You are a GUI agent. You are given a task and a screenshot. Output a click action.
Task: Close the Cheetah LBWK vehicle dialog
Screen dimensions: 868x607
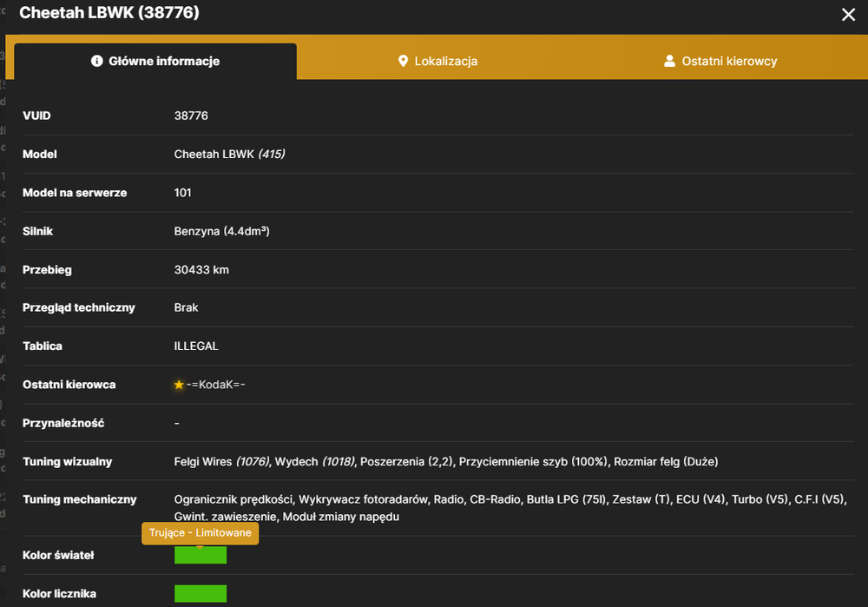(848, 15)
